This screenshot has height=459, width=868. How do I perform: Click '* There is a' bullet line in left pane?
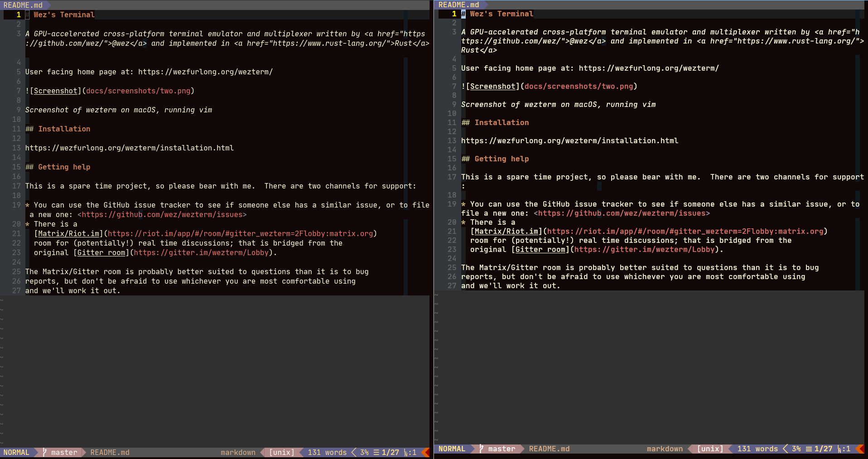51,224
